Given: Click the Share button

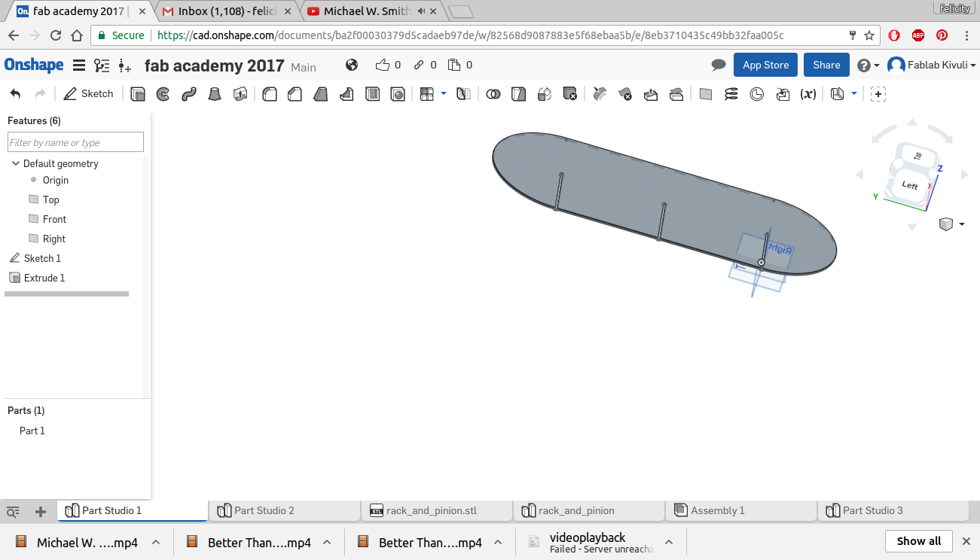Looking at the screenshot, I should tap(826, 65).
